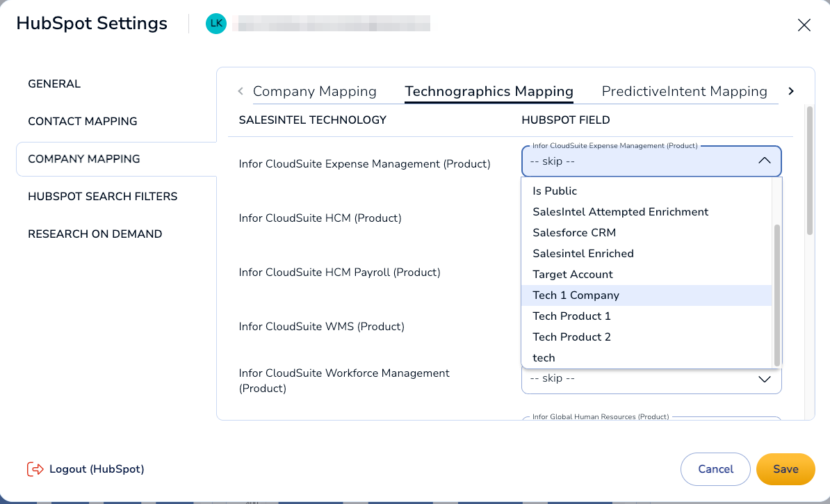Click the SALESINTEL TECHNOLOGY column header
Viewport: 830px width, 504px height.
click(x=312, y=120)
